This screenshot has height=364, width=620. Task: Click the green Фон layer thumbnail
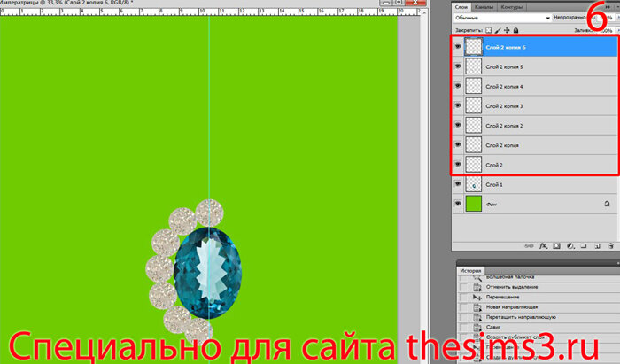coord(474,205)
